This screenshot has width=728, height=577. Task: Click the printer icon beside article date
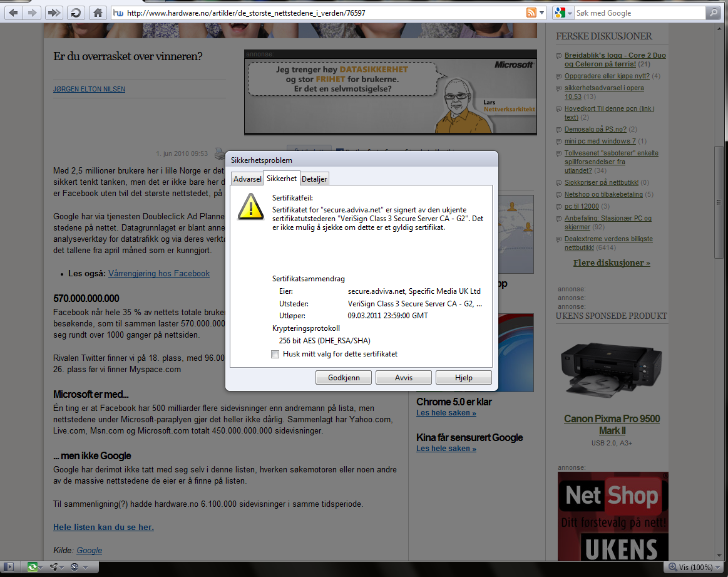pyautogui.click(x=218, y=153)
